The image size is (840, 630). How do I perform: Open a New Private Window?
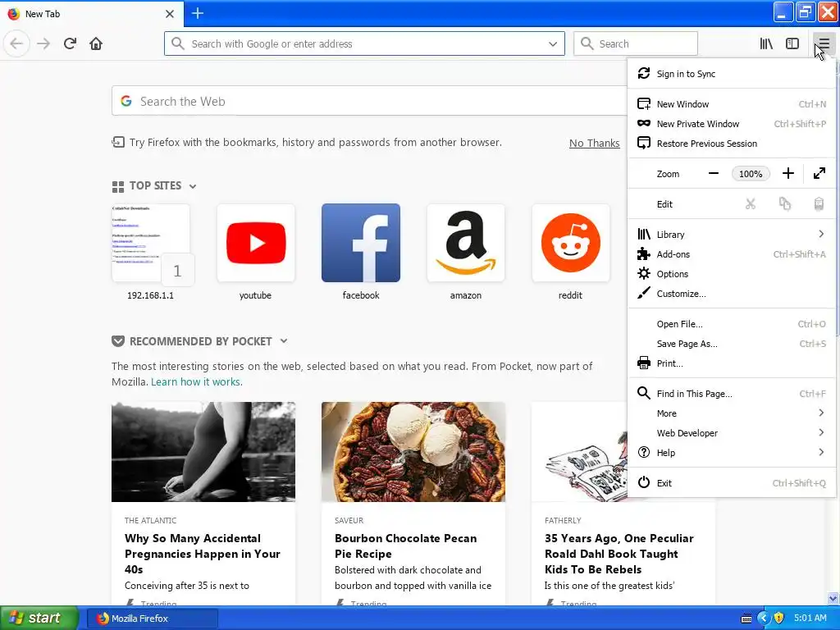[731, 124]
